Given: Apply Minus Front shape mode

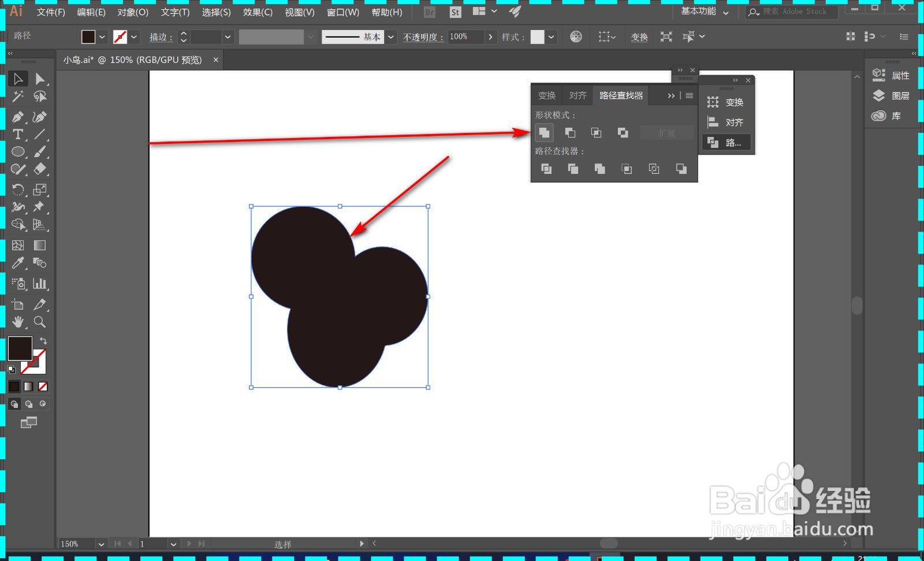Looking at the screenshot, I should pyautogui.click(x=570, y=133).
